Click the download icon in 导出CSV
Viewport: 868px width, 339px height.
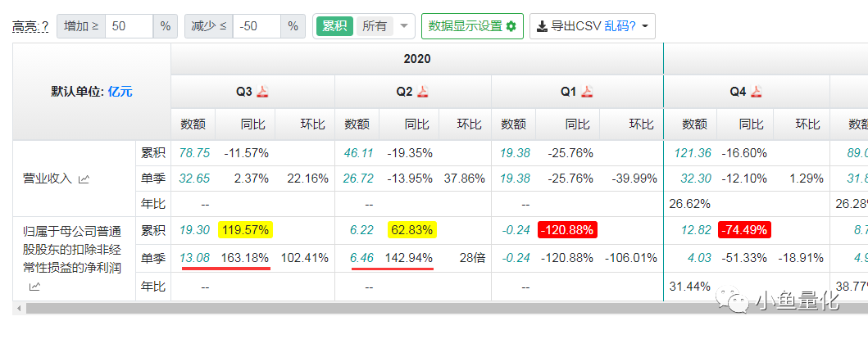(x=543, y=26)
